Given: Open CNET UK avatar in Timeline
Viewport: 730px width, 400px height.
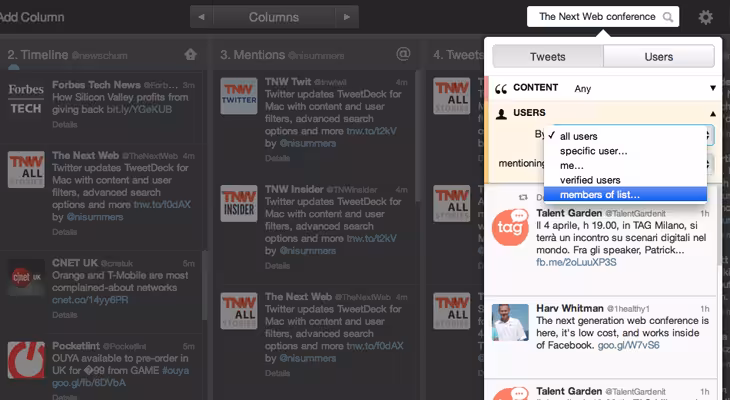Looking at the screenshot, I should (26, 277).
